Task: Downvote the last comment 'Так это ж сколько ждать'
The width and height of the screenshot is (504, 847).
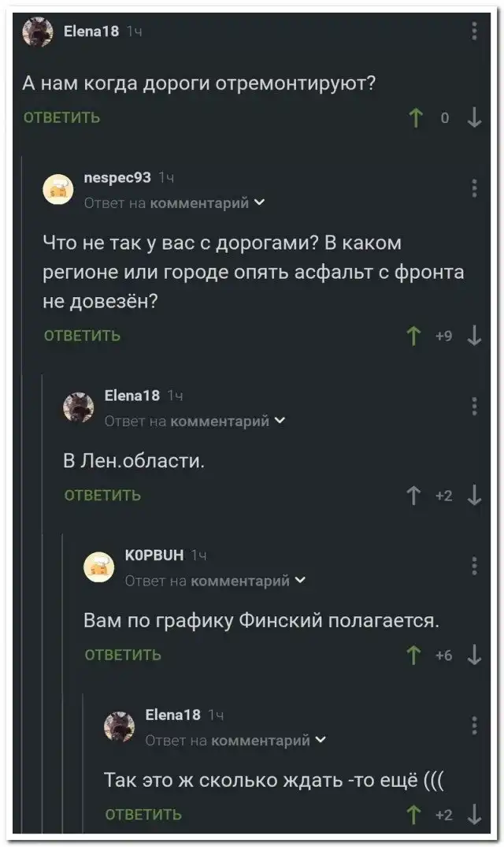Action: point(474,815)
